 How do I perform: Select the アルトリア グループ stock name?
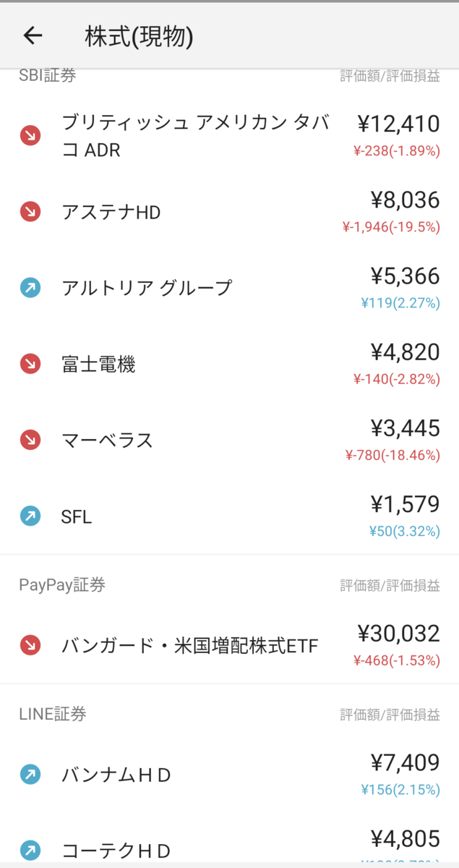click(147, 288)
